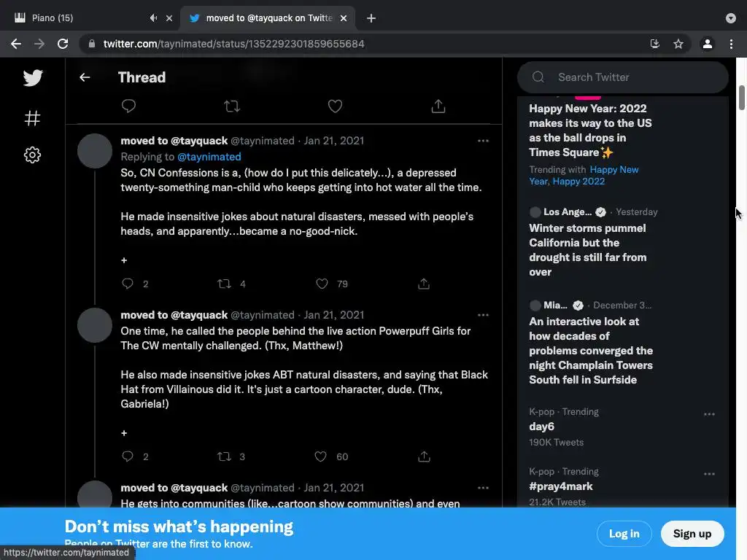Bookmark this page with the star icon

(x=678, y=44)
